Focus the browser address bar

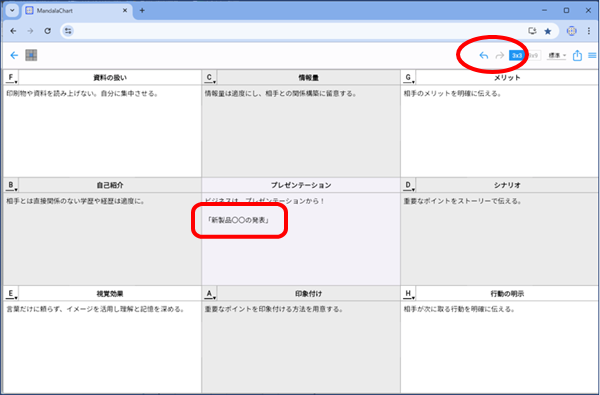pos(298,31)
